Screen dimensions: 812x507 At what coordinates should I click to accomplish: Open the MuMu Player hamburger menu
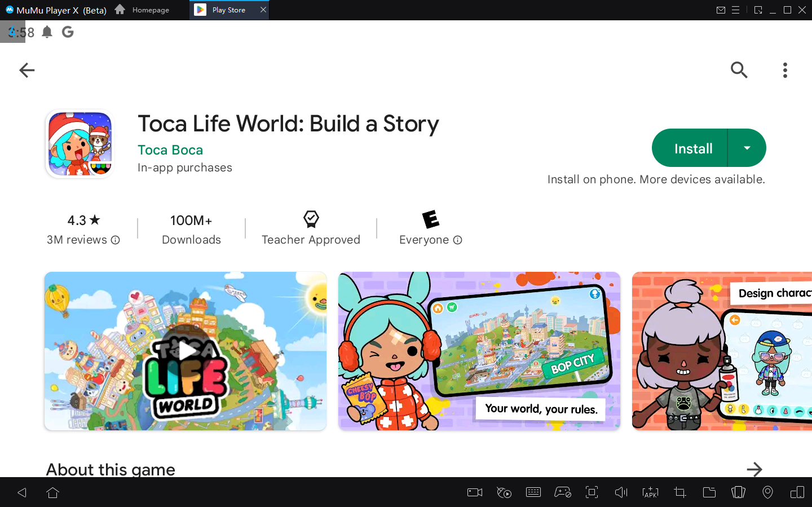click(736, 10)
